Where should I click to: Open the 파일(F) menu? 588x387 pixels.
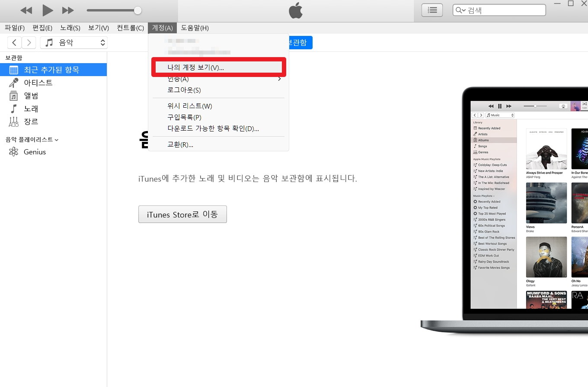15,28
